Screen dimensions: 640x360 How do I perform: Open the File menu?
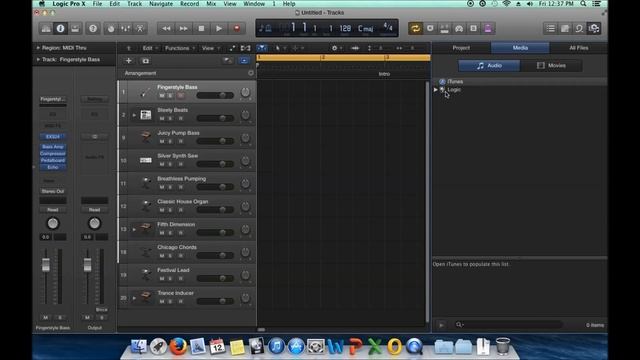[97, 4]
